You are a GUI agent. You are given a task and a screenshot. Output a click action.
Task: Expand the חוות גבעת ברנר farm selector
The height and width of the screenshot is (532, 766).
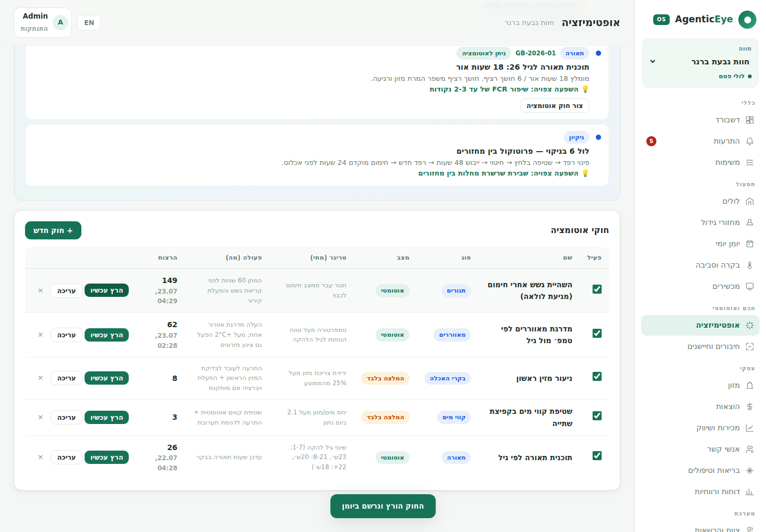click(x=700, y=63)
